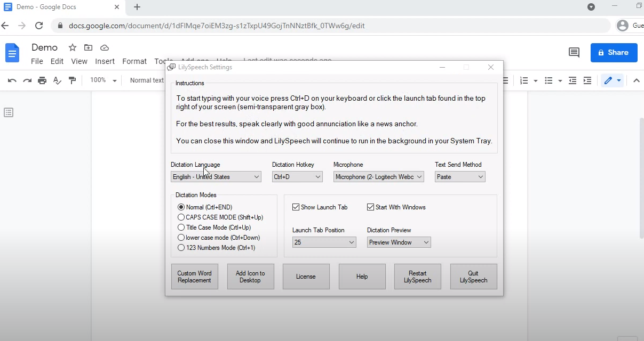The width and height of the screenshot is (644, 341).
Task: Open the comment history icon
Action: [x=574, y=53]
